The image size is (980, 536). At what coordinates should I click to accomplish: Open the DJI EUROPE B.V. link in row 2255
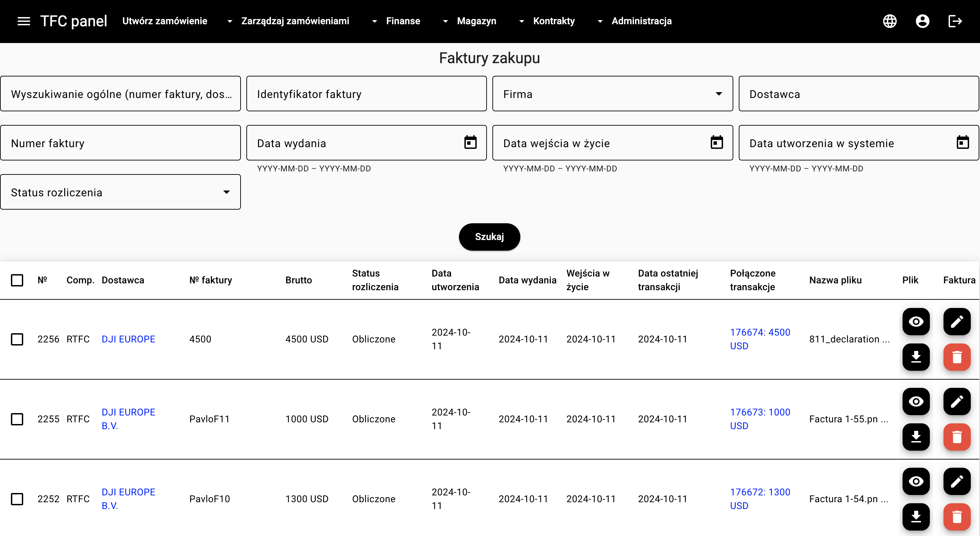tap(128, 419)
